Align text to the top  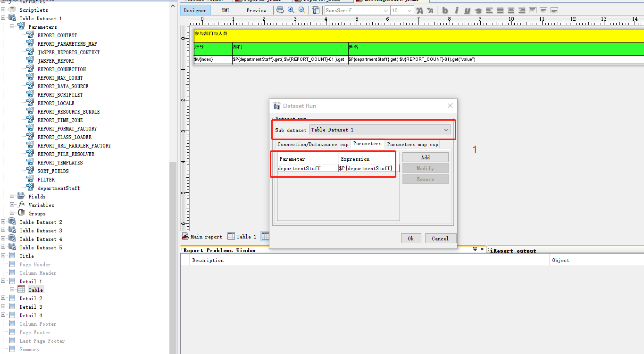coord(533,10)
